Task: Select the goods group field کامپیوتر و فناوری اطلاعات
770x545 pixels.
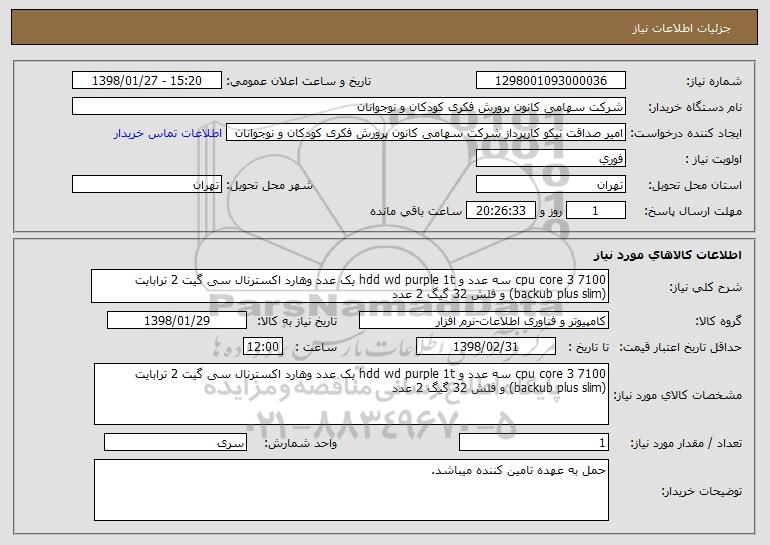Action: pos(484,321)
